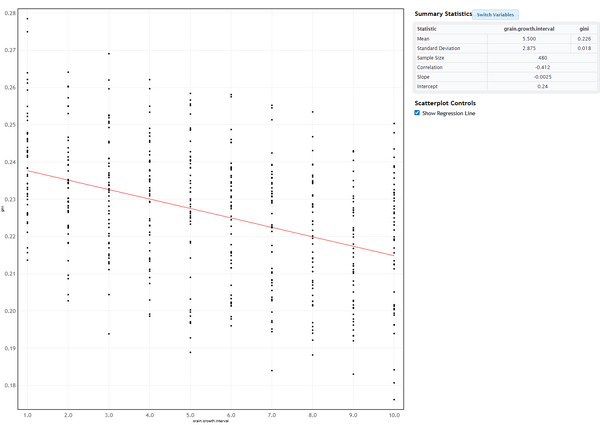The width and height of the screenshot is (600, 425).
Task: Click the gini standard deviation value 0.018
Action: 584,48
